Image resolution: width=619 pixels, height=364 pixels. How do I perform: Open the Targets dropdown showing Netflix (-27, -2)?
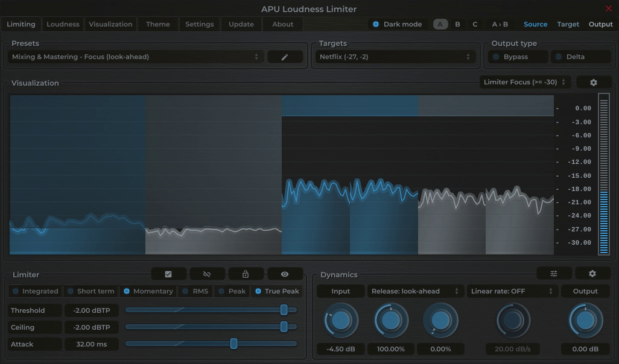point(393,56)
